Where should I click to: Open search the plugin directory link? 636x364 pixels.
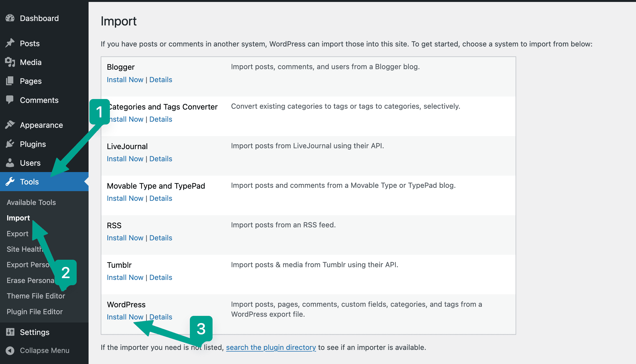[x=271, y=347]
